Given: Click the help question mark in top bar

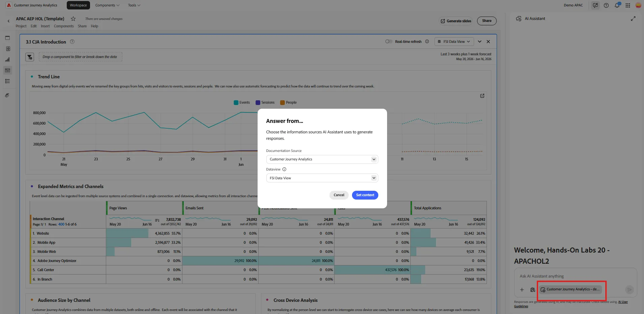Looking at the screenshot, I should [x=606, y=5].
